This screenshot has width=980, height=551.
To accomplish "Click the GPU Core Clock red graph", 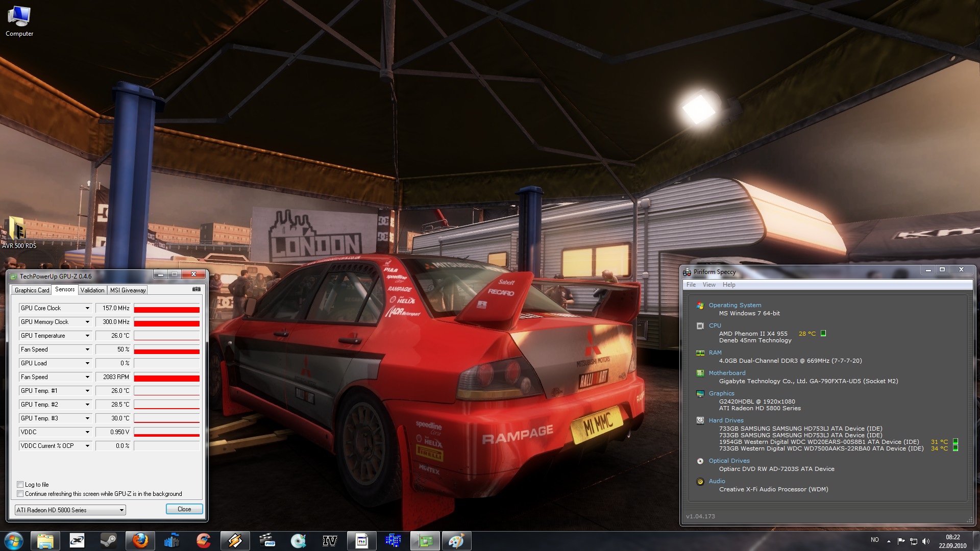I will [166, 308].
